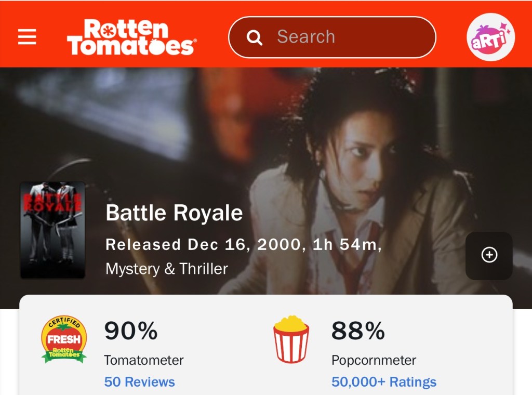532x395 pixels.
Task: Click the 90% Tomatometer score
Action: point(131,331)
